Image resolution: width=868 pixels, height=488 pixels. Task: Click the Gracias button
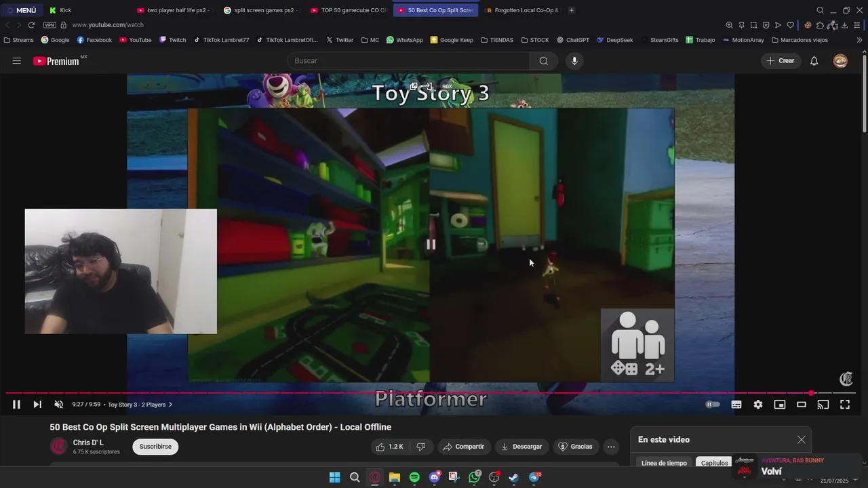click(x=575, y=447)
